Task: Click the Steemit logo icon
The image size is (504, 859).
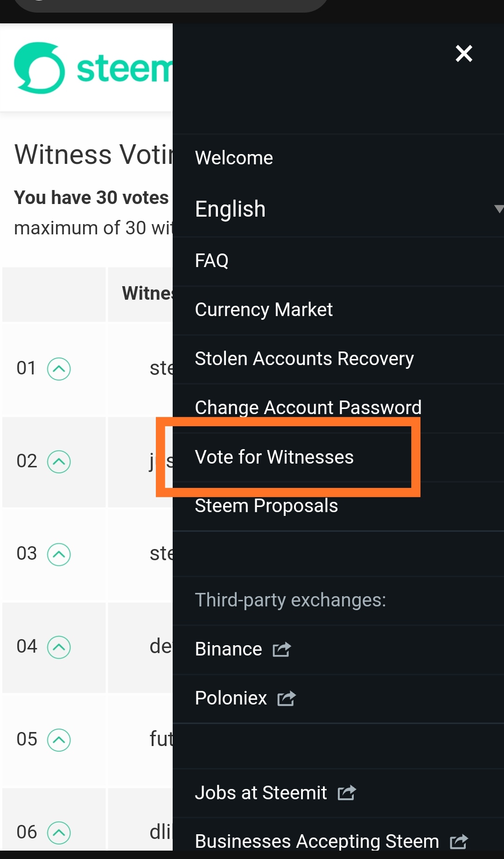Action: point(39,68)
